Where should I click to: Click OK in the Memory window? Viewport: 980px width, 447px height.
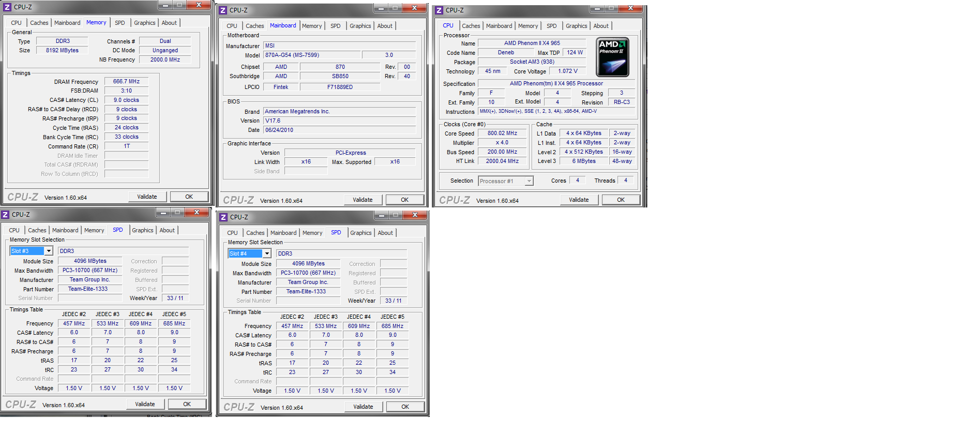(189, 197)
